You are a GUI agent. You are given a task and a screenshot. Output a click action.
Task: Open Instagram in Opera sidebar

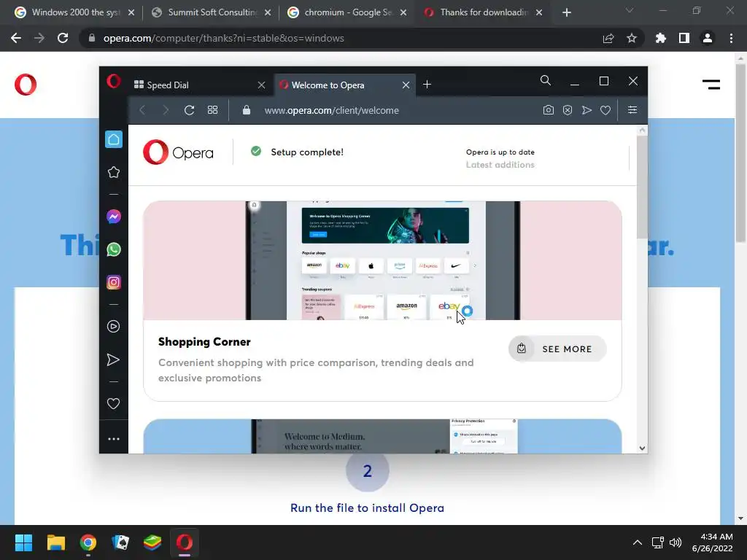[x=113, y=282]
